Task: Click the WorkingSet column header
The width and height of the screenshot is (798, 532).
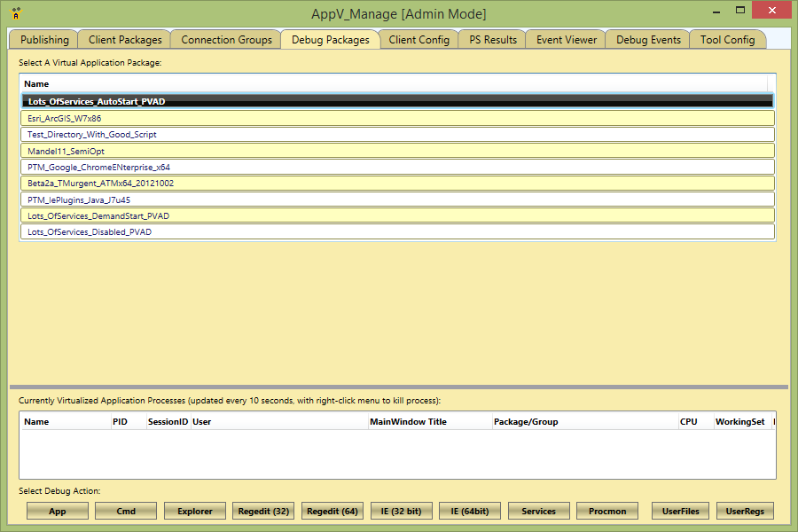Action: [739, 422]
